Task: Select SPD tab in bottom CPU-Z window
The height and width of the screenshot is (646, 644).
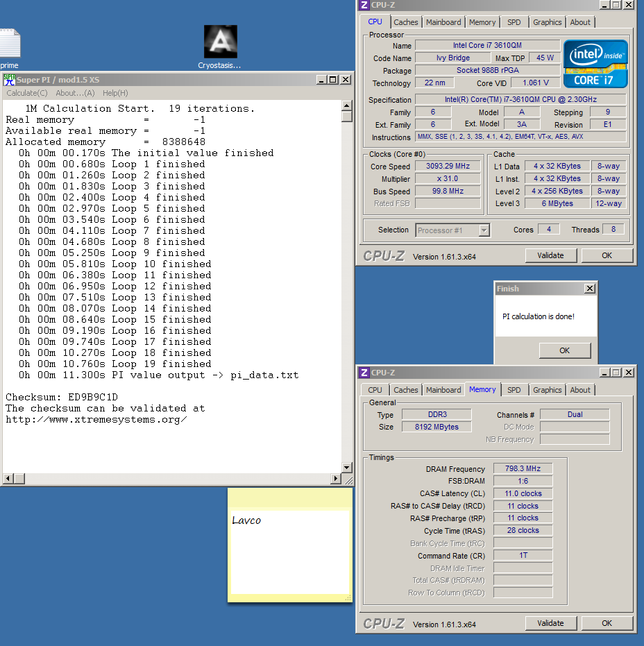Action: [514, 390]
